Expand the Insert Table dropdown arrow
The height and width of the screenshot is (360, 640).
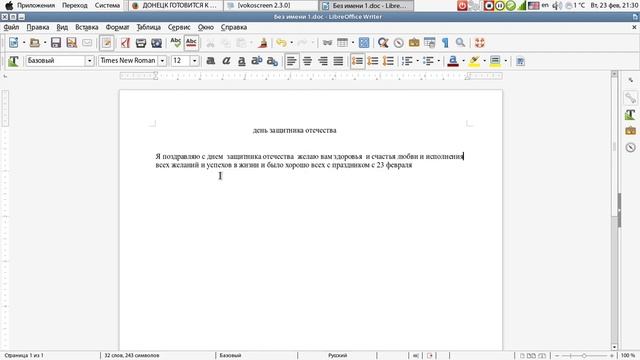click(x=353, y=42)
